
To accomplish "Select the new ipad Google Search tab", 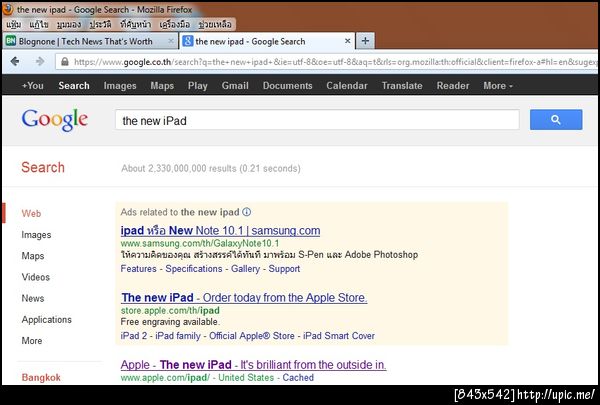I will 267,41.
